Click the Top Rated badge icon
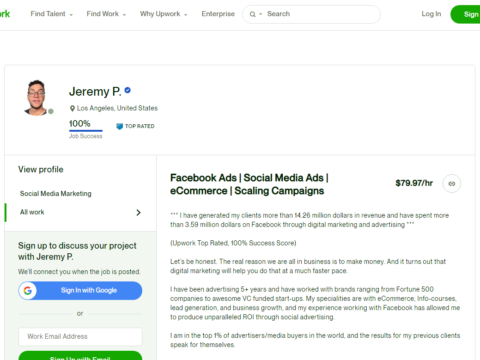 [x=119, y=126]
